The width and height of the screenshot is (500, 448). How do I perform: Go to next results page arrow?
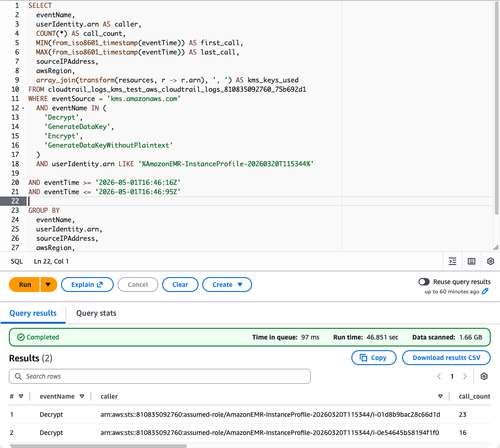point(465,376)
